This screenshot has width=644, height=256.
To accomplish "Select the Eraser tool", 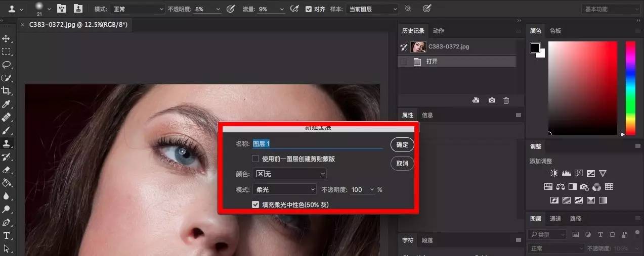I will (7, 170).
